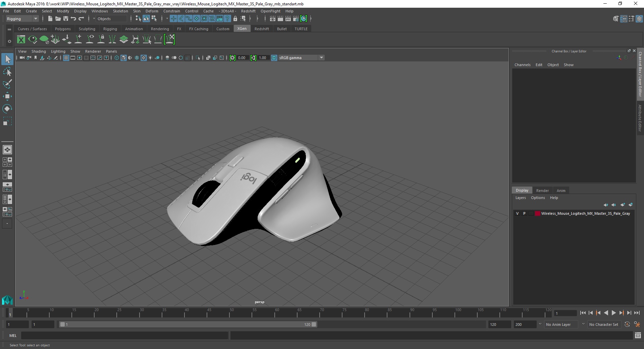Image resolution: width=644 pixels, height=349 pixels.
Task: Open layer editor Options menu
Action: pos(538,198)
